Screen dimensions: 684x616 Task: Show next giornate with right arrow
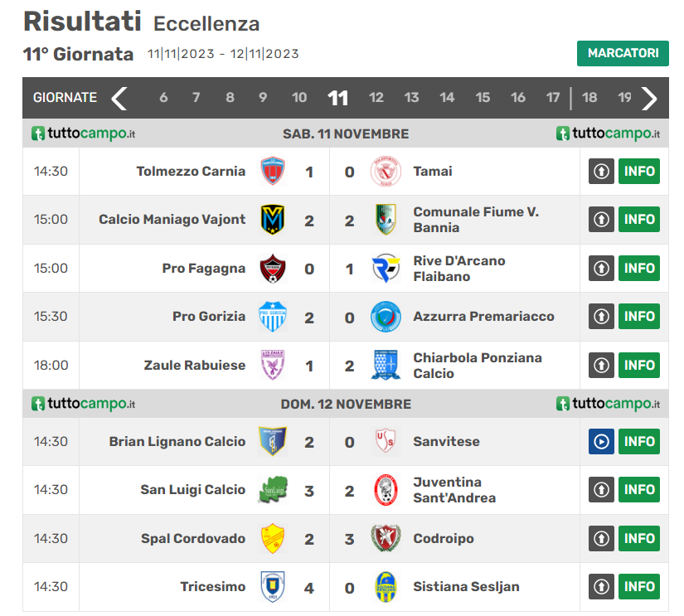pyautogui.click(x=649, y=98)
